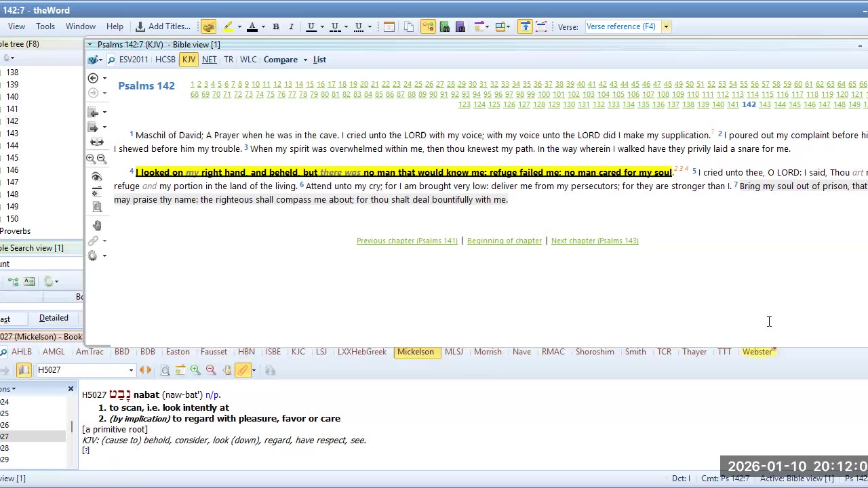Toggle bold formatting
This screenshot has height=488, width=868.
pyautogui.click(x=276, y=26)
